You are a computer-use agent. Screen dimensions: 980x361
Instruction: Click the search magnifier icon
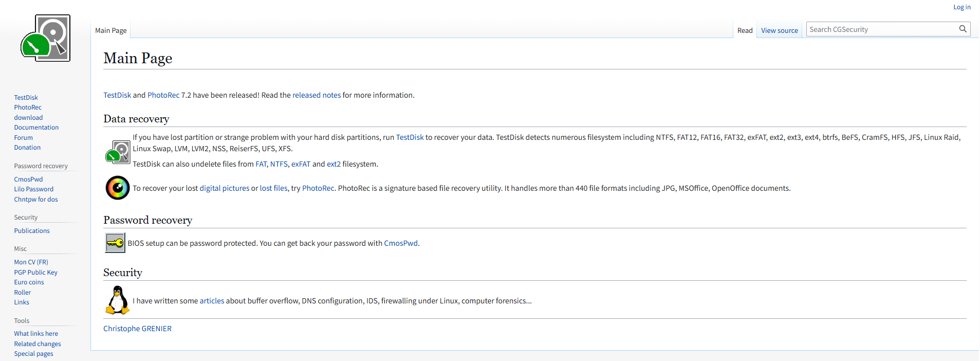(x=963, y=29)
